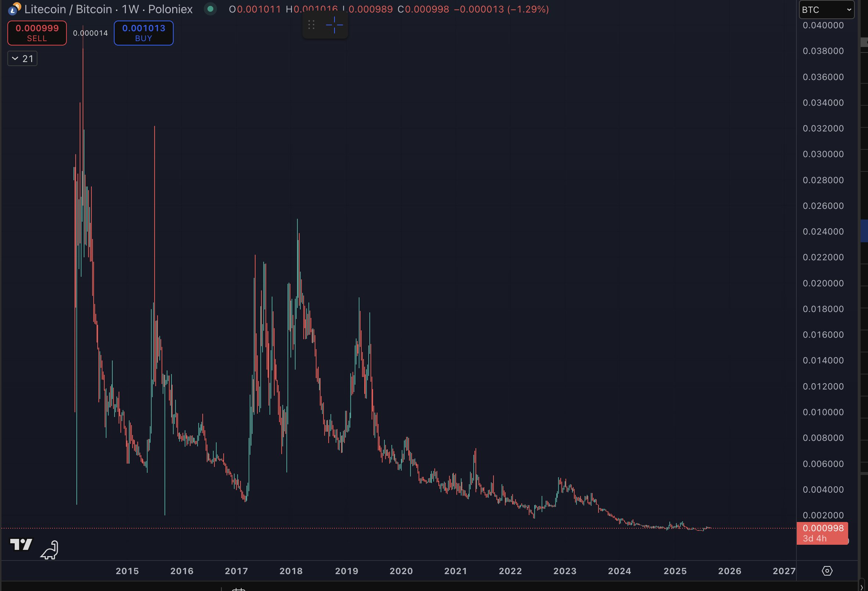Click the TradingView logo icon
The height and width of the screenshot is (591, 868).
[x=21, y=544]
